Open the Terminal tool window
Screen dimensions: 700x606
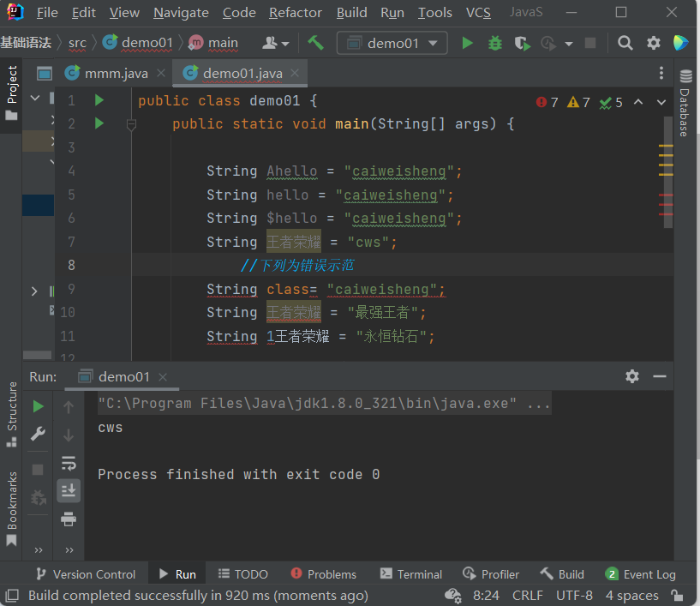tap(410, 574)
